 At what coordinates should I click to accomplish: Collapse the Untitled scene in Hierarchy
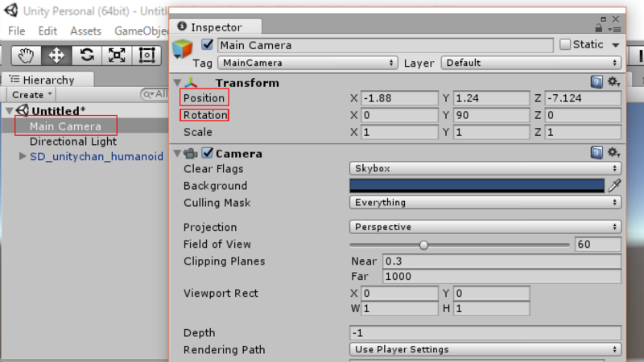9,111
